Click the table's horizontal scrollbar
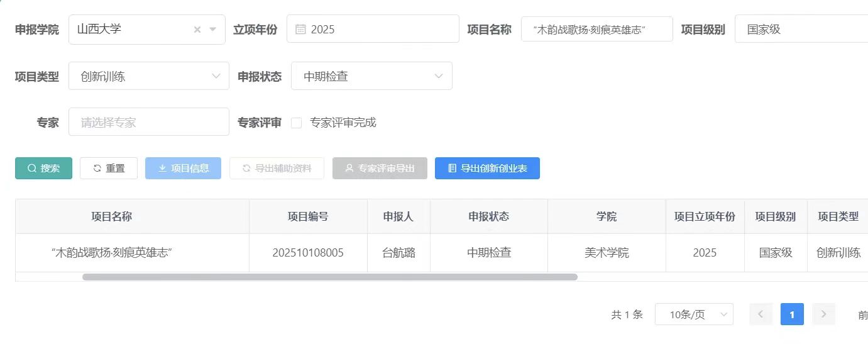The image size is (868, 344). click(x=330, y=277)
